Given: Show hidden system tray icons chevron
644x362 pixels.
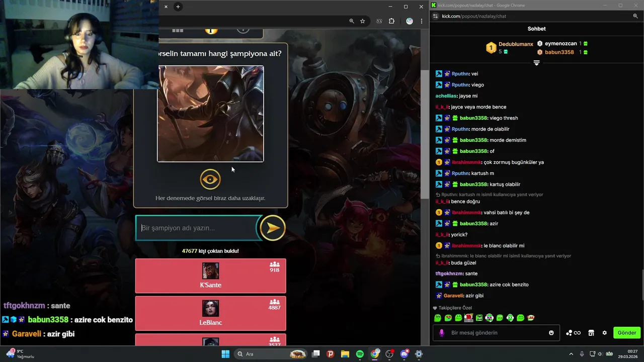Looking at the screenshot, I should click(x=571, y=354).
